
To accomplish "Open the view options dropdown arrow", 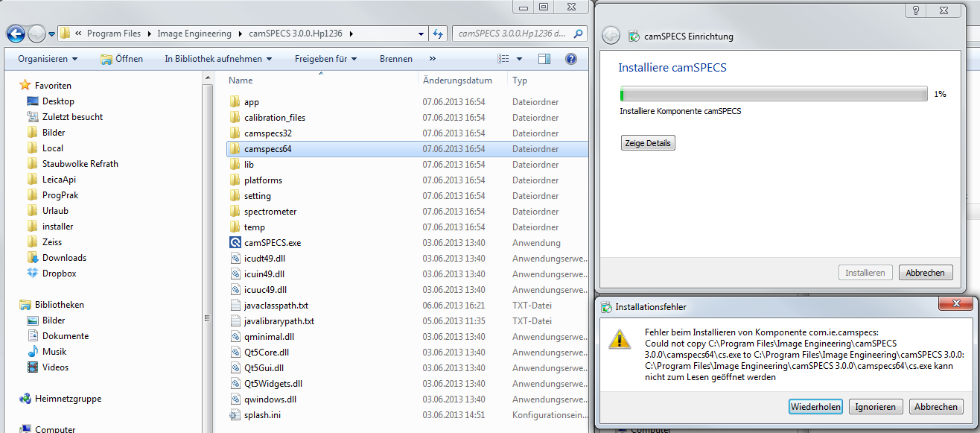I will 519,59.
